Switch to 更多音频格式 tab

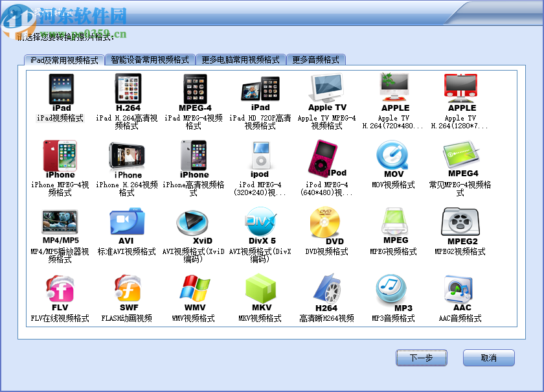click(x=316, y=60)
